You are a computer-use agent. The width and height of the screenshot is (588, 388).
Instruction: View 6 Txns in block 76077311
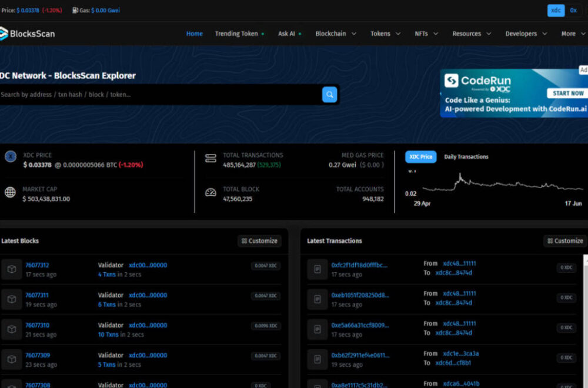pyautogui.click(x=107, y=305)
